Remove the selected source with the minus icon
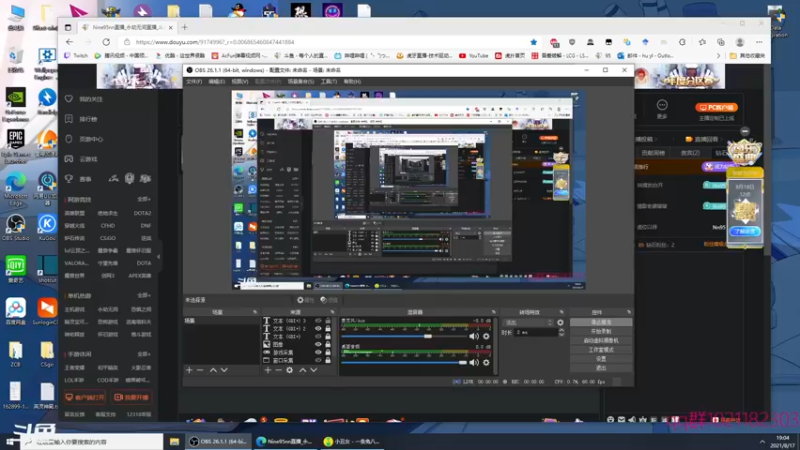The image size is (800, 450). click(278, 370)
